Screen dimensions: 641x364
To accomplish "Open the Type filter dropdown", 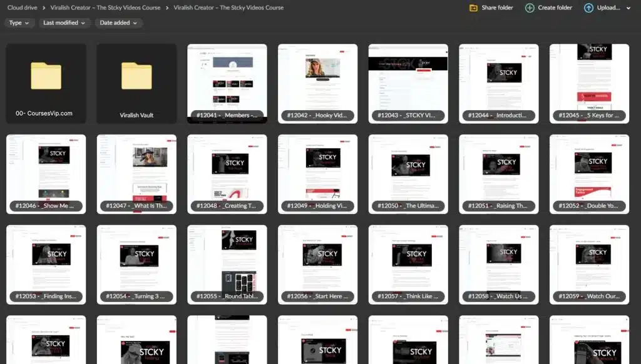I will click(x=19, y=23).
